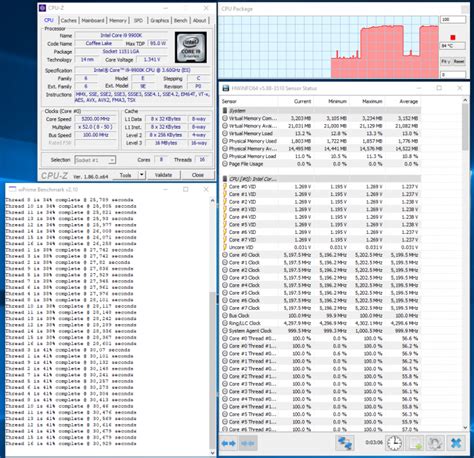474x458 pixels.
Task: Click the Core Voltage value 1.341 V
Action: [152, 60]
